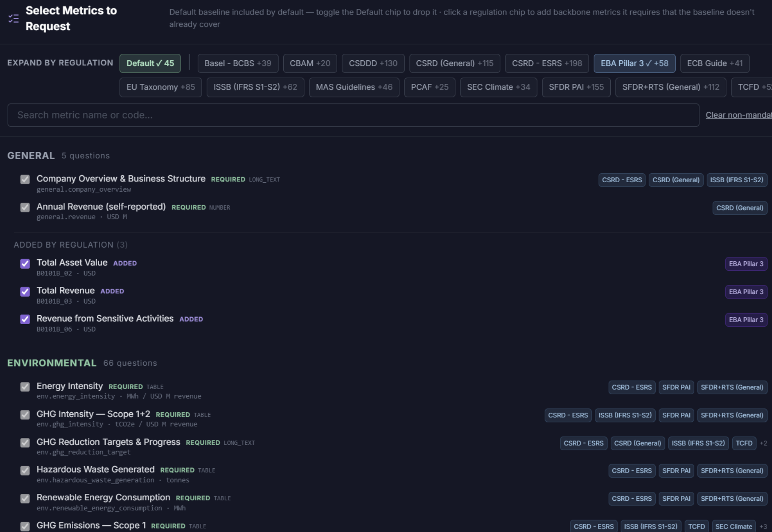This screenshot has height=532, width=772.
Task: Click the checklist icon beside Select Metrics title
Action: [x=13, y=18]
